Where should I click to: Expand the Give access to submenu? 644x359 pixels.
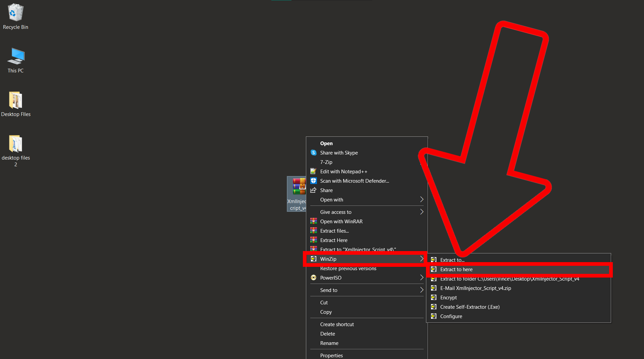pyautogui.click(x=421, y=212)
